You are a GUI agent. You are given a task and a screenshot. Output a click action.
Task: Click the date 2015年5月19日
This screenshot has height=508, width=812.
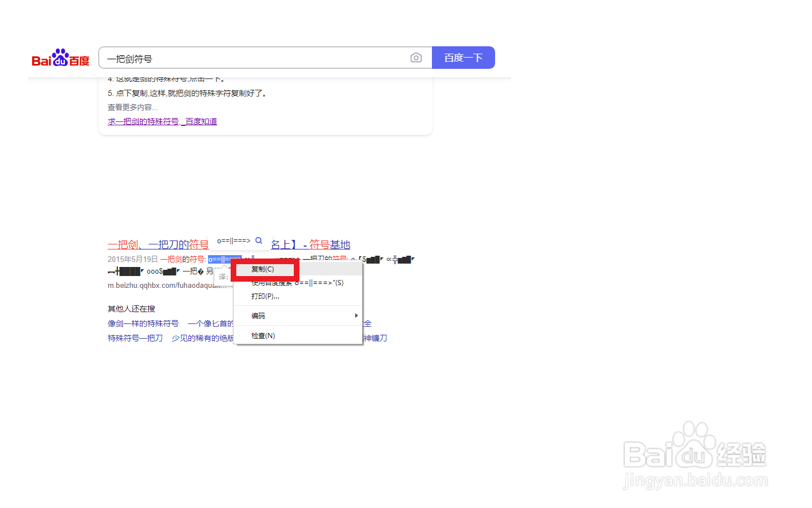[133, 260]
